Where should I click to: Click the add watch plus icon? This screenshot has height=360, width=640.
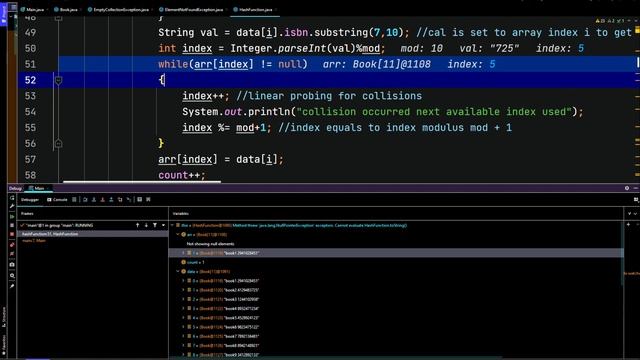(628, 224)
